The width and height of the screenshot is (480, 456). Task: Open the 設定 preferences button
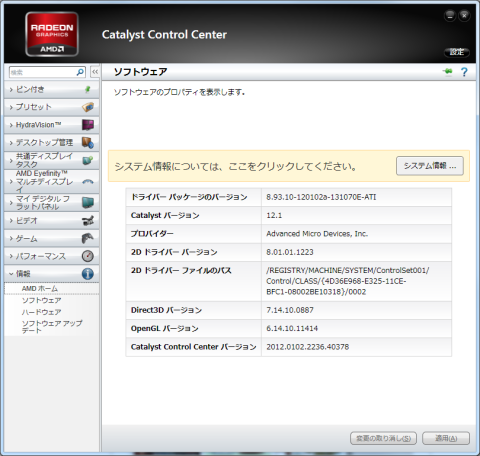click(457, 52)
